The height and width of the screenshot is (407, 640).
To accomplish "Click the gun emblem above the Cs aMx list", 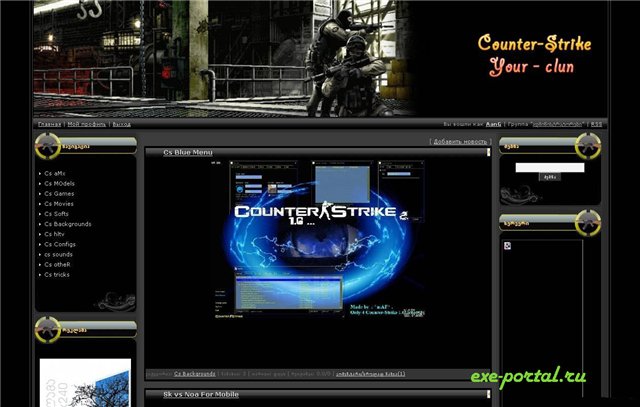I will pyautogui.click(x=47, y=146).
